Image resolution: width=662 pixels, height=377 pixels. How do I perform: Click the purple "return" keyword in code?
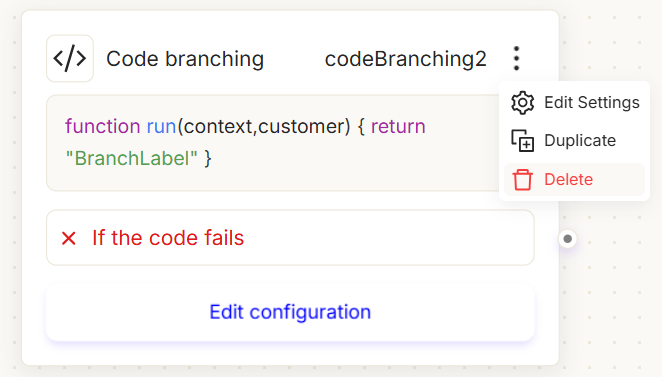tap(398, 126)
